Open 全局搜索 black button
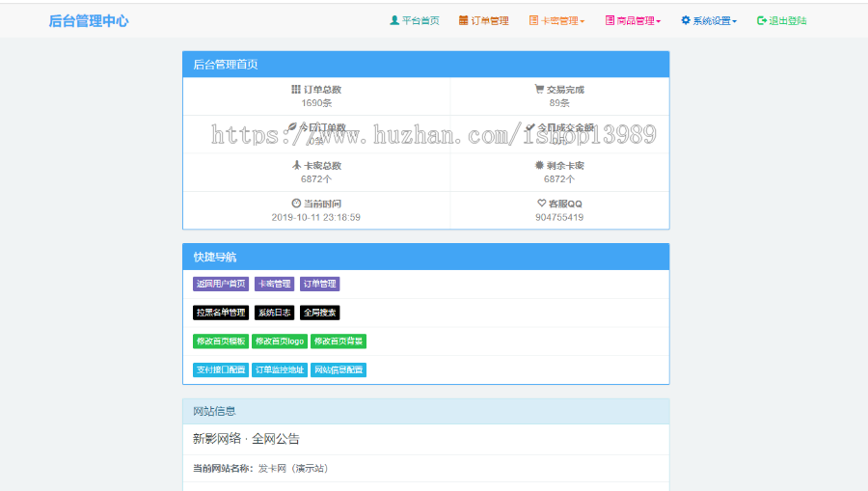 click(x=320, y=313)
